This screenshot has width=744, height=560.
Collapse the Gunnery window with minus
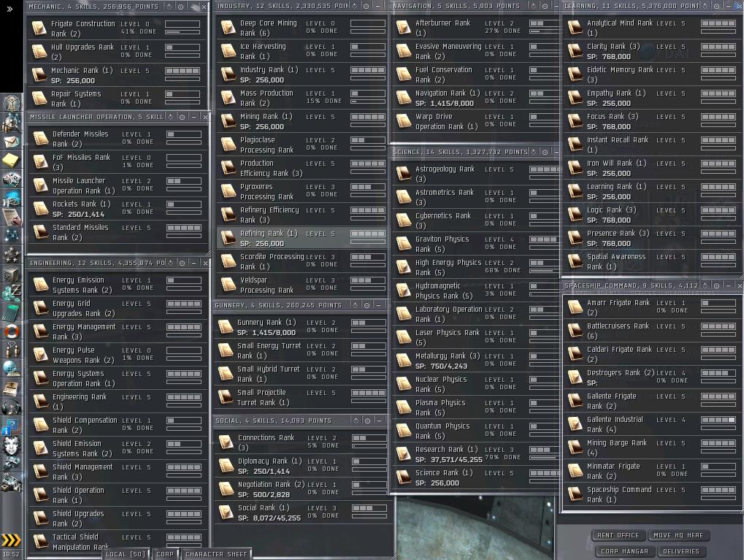pyautogui.click(x=378, y=305)
